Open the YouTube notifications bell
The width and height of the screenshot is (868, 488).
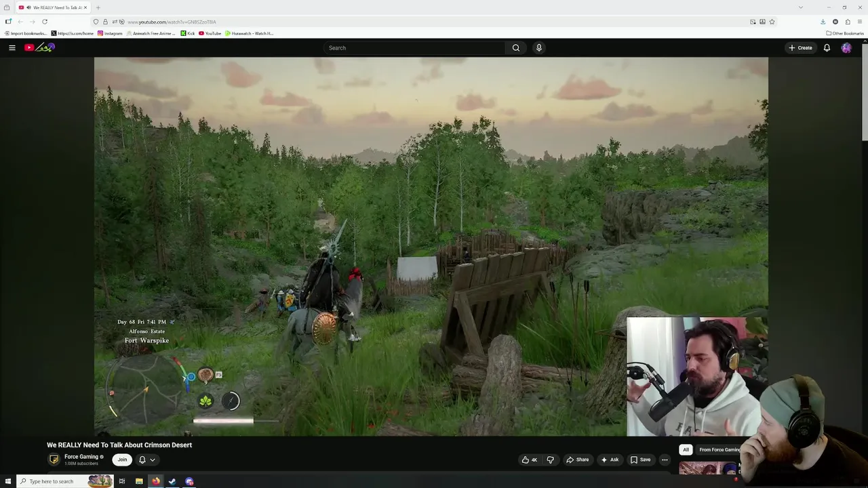pos(827,47)
